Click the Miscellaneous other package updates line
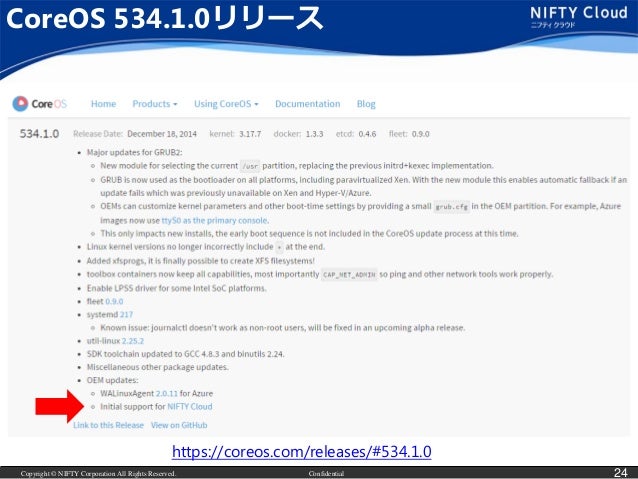 tap(157, 367)
